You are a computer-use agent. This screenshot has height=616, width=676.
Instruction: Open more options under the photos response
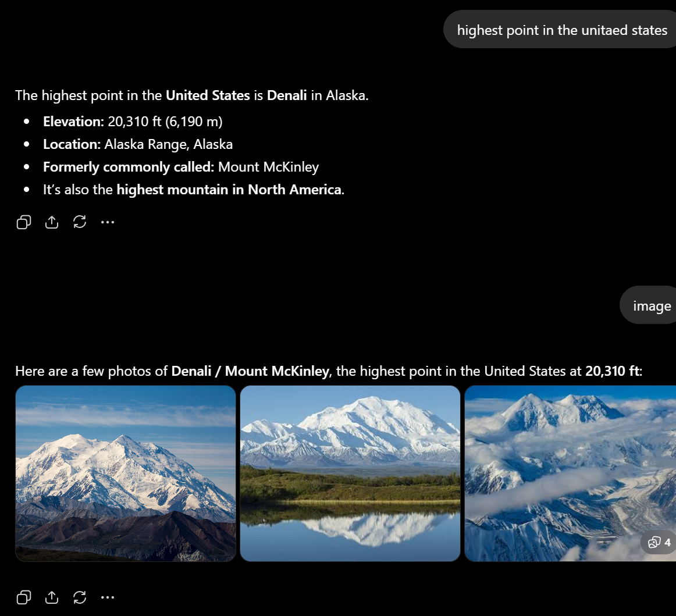pyautogui.click(x=108, y=597)
